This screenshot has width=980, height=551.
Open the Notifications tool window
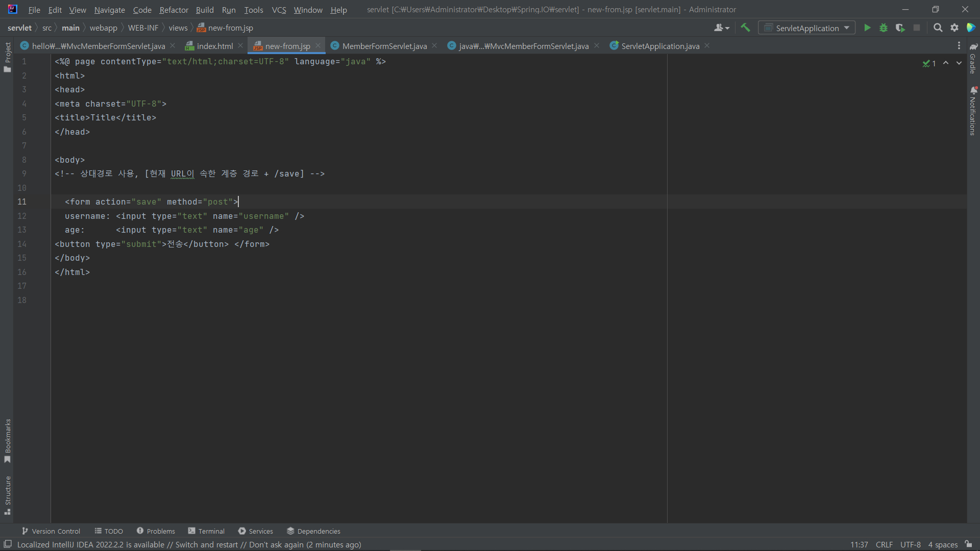(x=973, y=111)
